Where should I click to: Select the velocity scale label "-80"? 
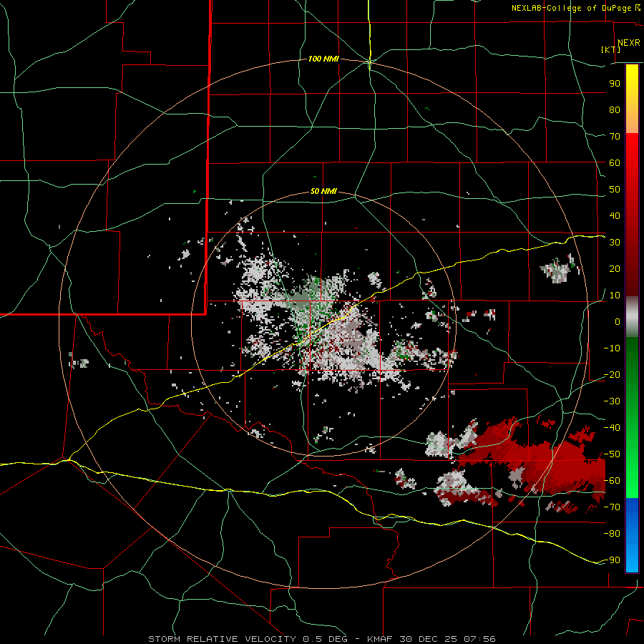(612, 534)
